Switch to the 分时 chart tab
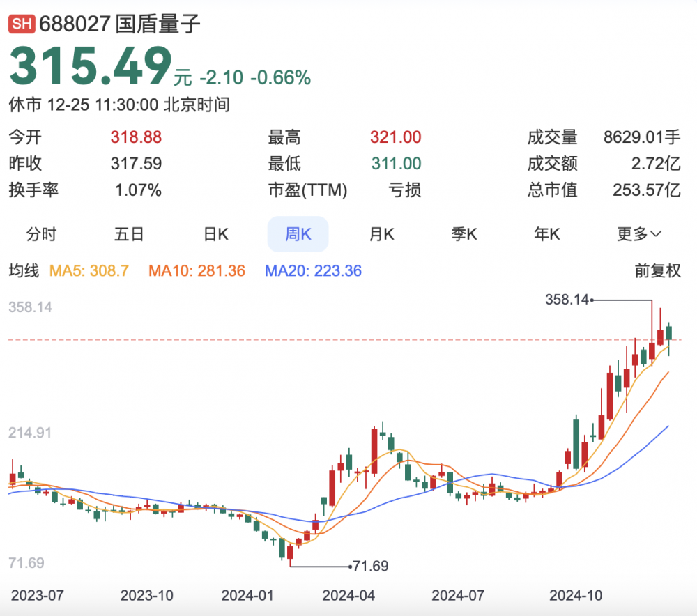Image resolution: width=697 pixels, height=616 pixels. 41,234
